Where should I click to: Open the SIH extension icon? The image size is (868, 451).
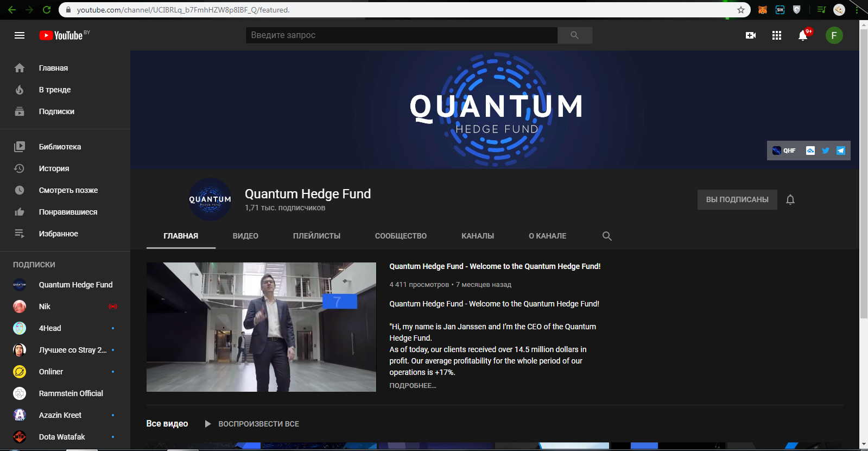(780, 10)
